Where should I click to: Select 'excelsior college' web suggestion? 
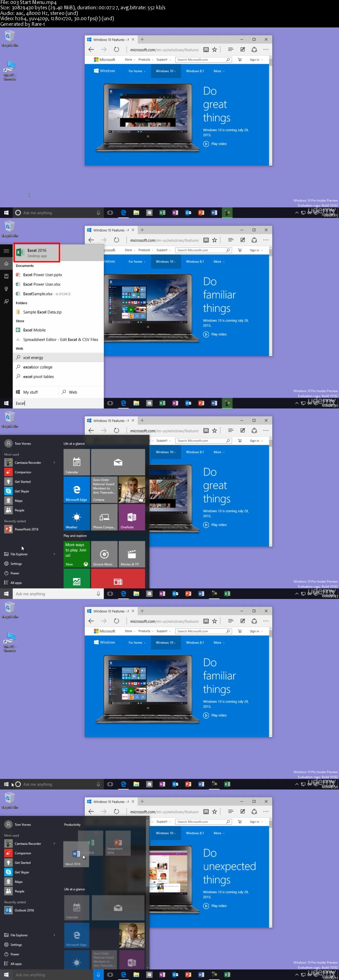pos(58,367)
